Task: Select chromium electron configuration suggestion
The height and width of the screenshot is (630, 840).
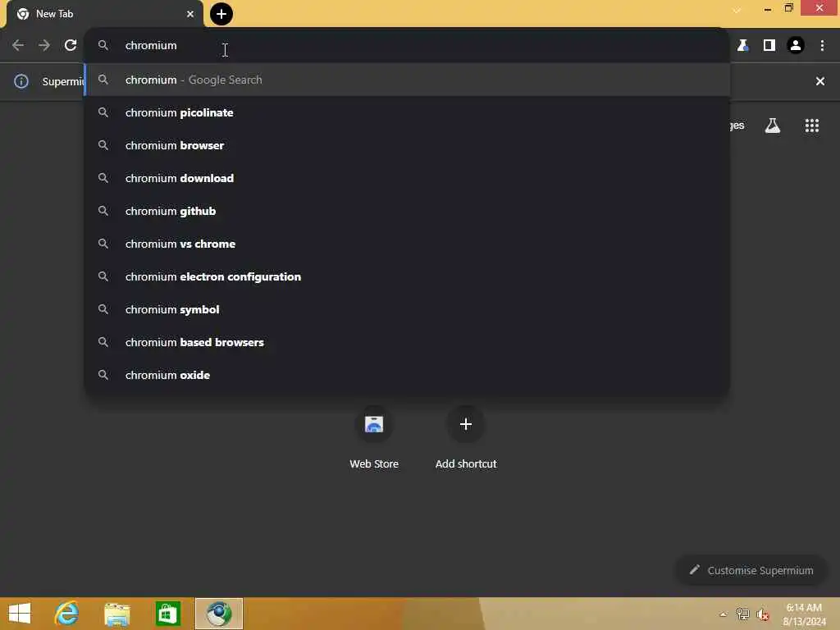Action: tap(407, 276)
